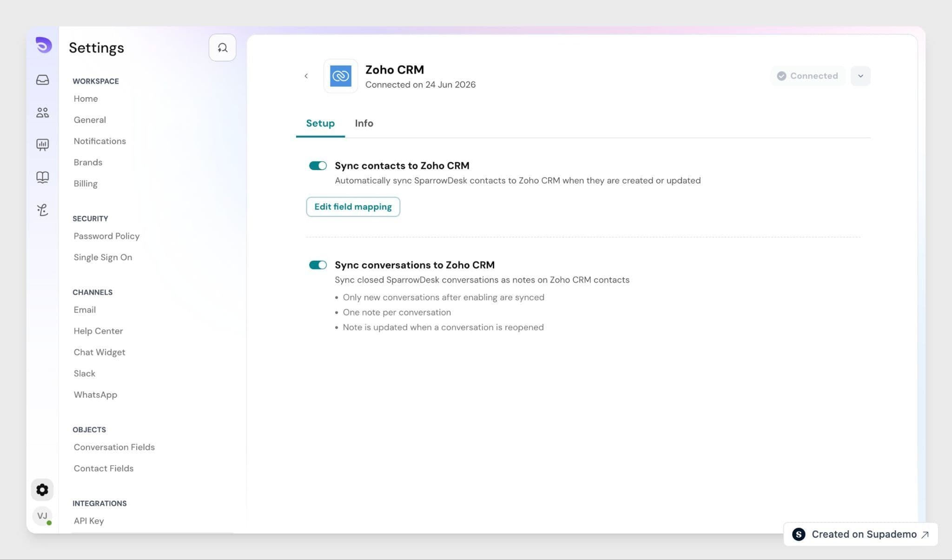Click 'One note per conversation' bullet

pyautogui.click(x=397, y=312)
